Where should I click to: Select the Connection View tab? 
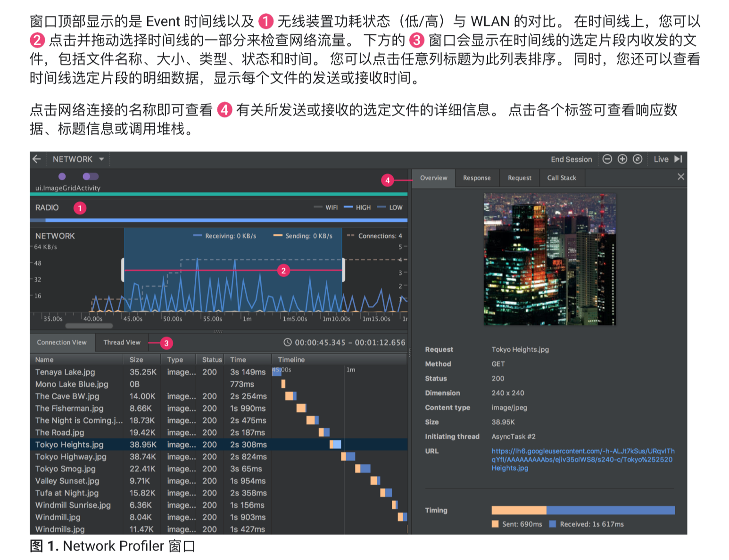click(62, 343)
